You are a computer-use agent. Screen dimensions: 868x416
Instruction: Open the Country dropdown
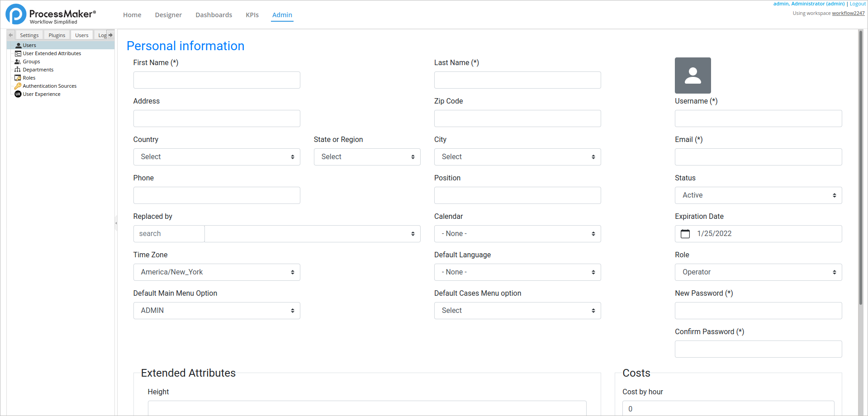[216, 157]
